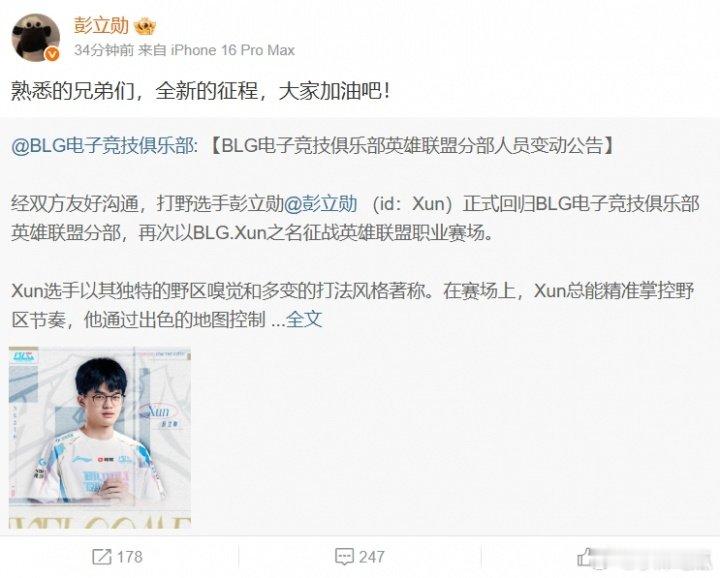The width and height of the screenshot is (720, 578).
Task: Open the @BLG电子竞技俱乐部 account link
Action: coord(104,146)
